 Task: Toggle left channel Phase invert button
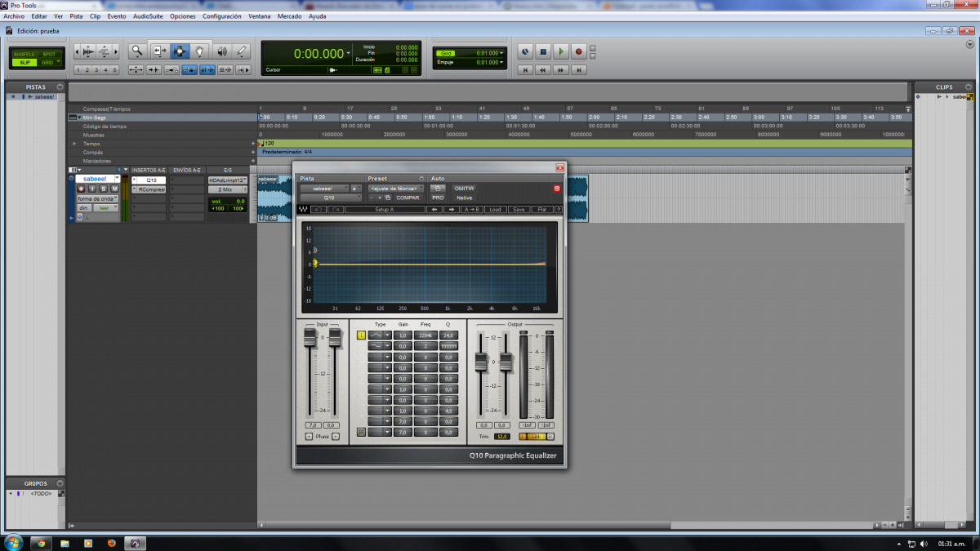[x=308, y=437]
